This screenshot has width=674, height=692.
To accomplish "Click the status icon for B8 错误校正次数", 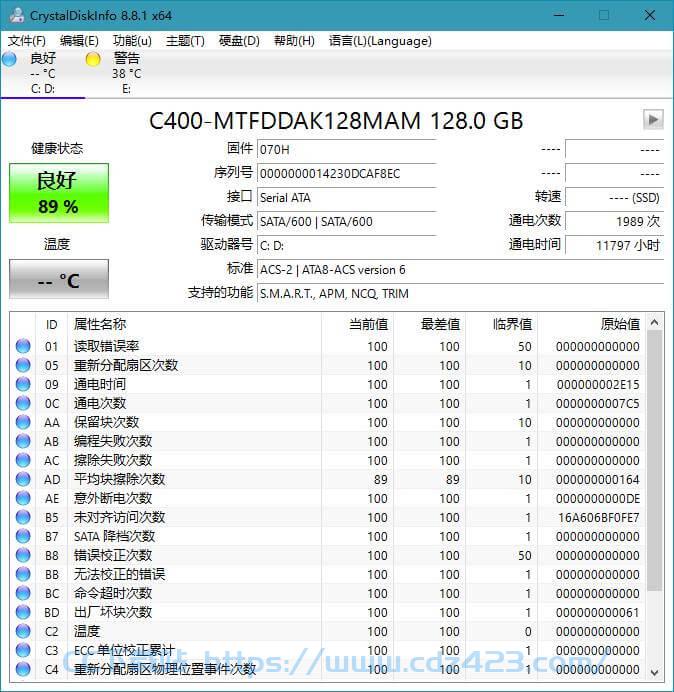I will tap(23, 555).
